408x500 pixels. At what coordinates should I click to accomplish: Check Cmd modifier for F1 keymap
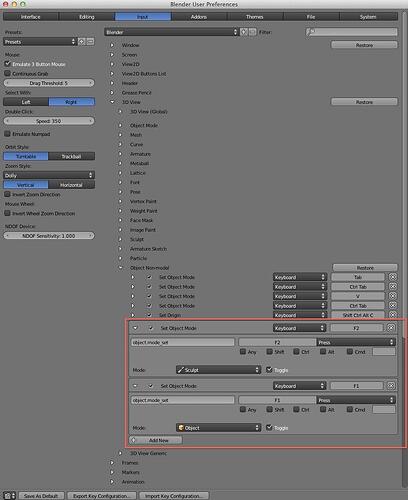pos(350,409)
